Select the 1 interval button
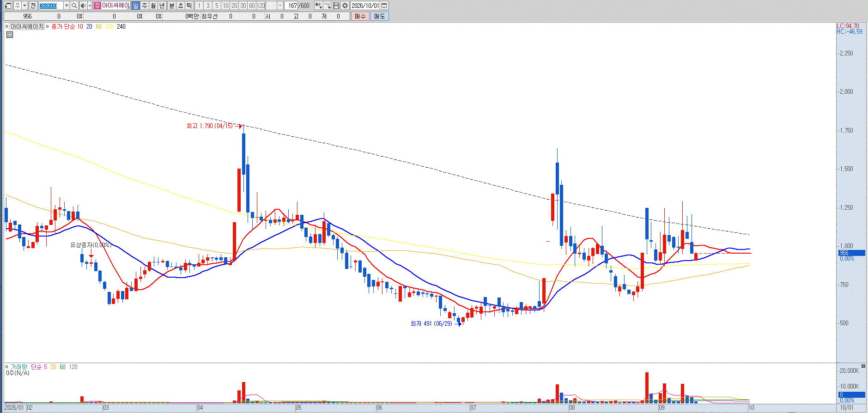The image size is (868, 413). point(199,6)
